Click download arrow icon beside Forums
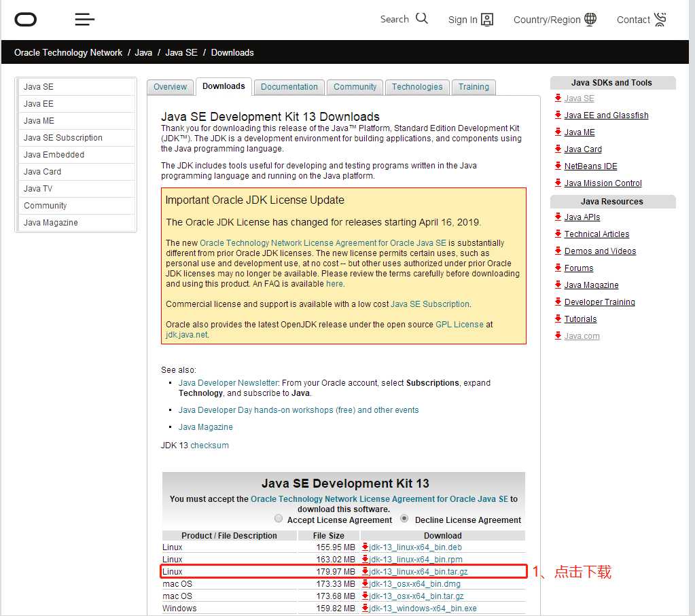The image size is (695, 616). (558, 268)
